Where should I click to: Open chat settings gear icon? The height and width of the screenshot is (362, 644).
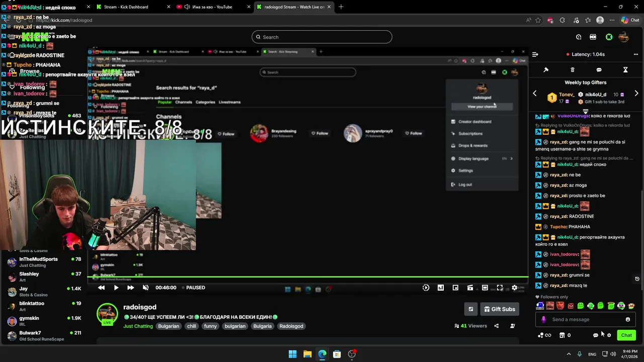click(609, 335)
